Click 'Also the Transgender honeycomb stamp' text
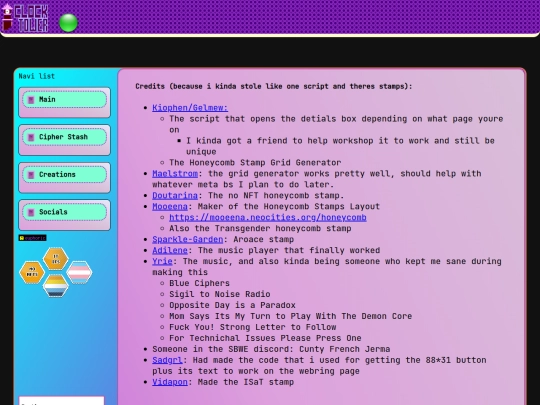This screenshot has width=540, height=405. (260, 229)
